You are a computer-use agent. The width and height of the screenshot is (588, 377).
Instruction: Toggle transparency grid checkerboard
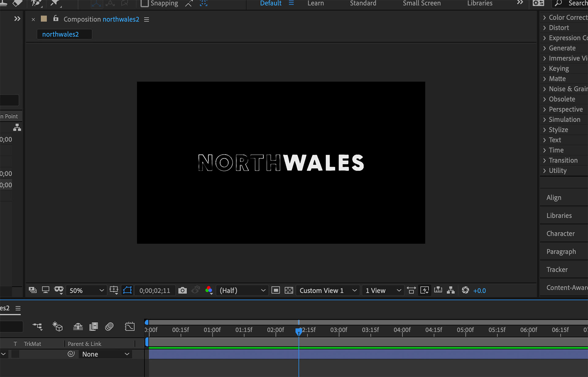[289, 290]
